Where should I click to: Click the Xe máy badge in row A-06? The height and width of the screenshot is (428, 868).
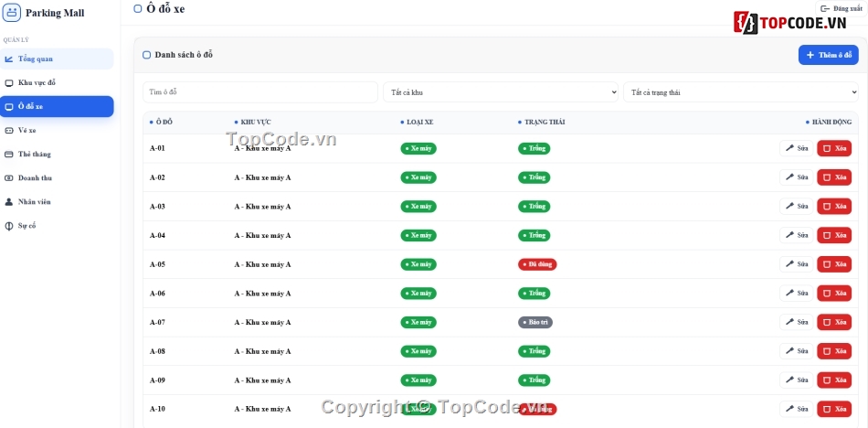(x=418, y=294)
